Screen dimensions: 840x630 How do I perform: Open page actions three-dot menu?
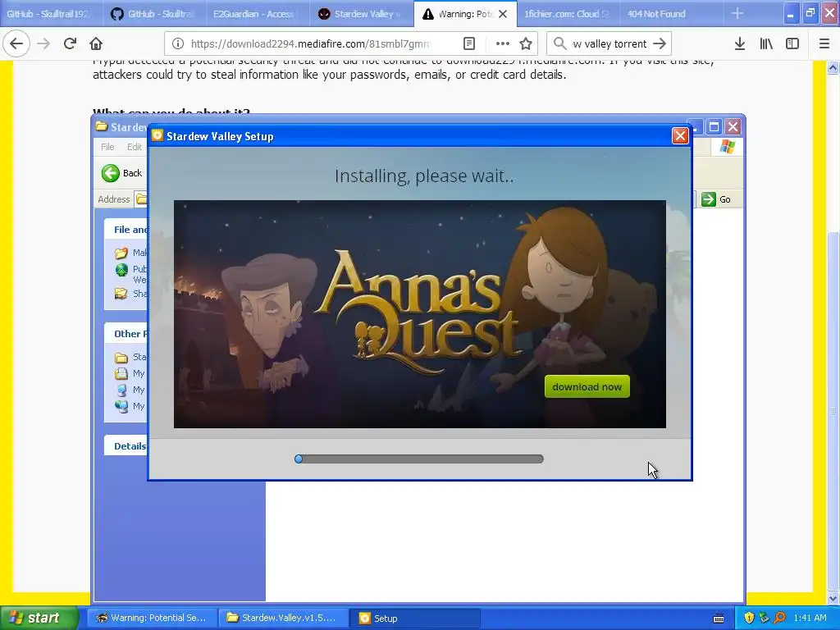click(x=503, y=43)
